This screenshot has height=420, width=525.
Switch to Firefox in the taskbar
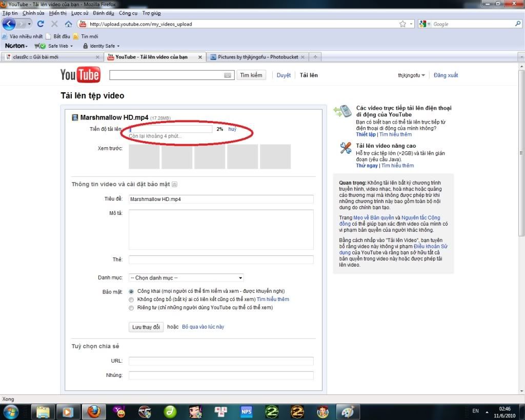pos(94,412)
